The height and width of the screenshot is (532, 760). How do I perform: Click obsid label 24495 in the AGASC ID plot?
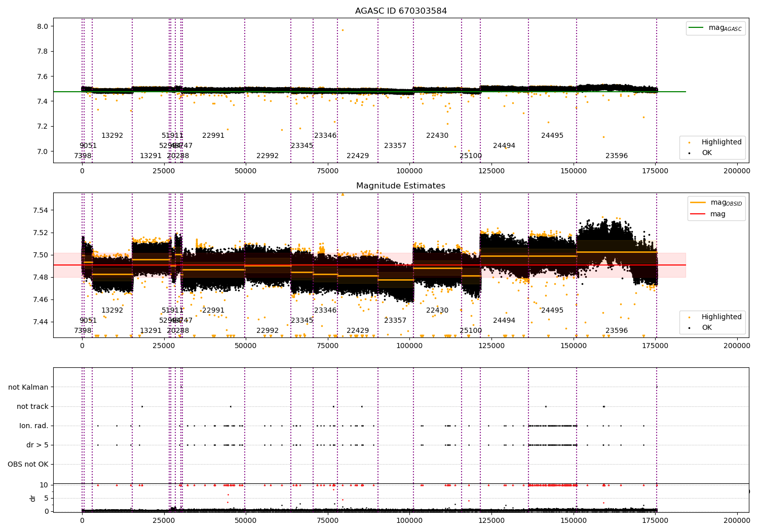552,136
